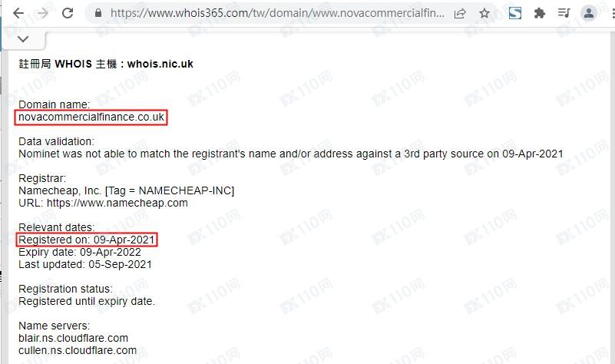Open the media control playlist icon
The width and height of the screenshot is (615, 364).
pos(564,13)
